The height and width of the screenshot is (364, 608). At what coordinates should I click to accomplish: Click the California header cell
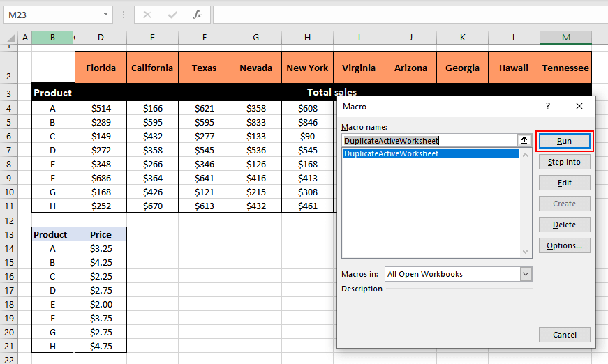click(152, 68)
